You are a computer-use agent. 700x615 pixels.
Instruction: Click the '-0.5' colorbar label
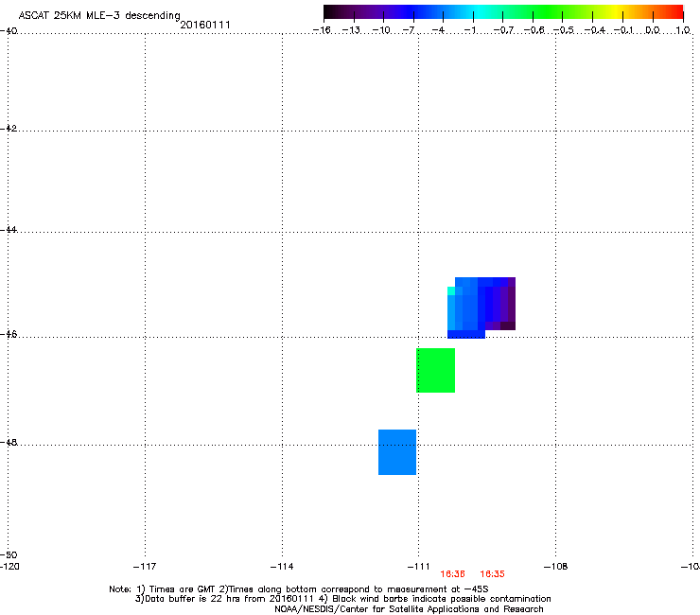click(564, 30)
